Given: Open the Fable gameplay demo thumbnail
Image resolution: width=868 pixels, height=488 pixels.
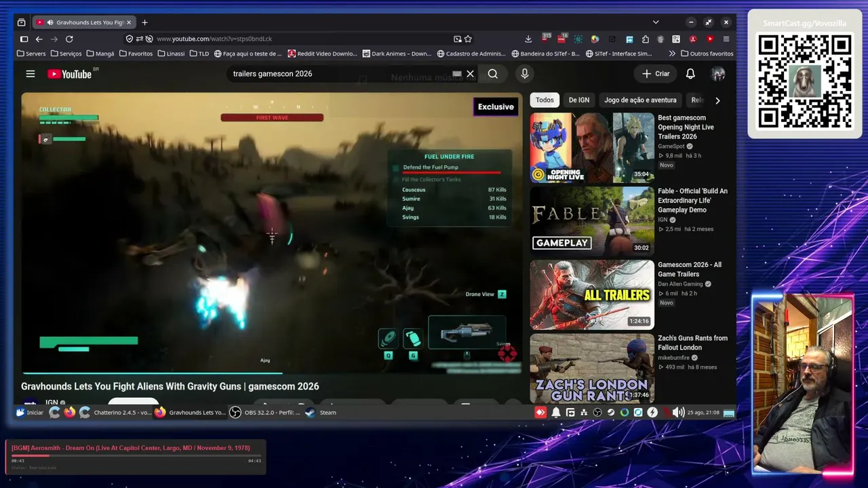Looking at the screenshot, I should coord(592,222).
